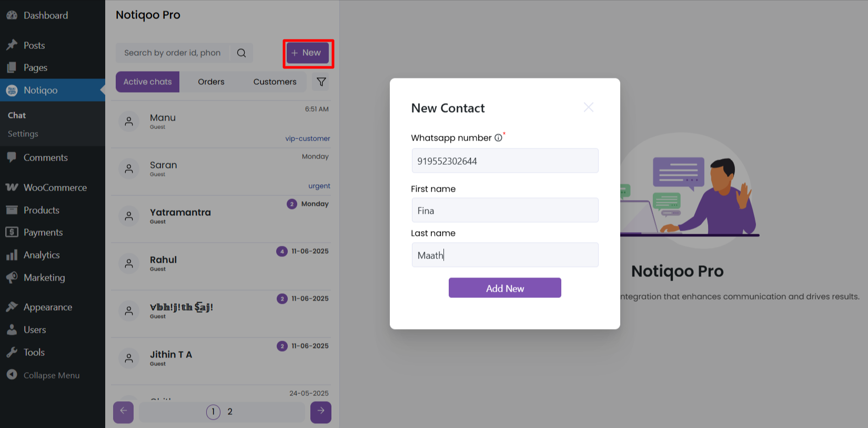Image resolution: width=868 pixels, height=428 pixels.
Task: Close the New Contact dialog
Action: click(588, 107)
